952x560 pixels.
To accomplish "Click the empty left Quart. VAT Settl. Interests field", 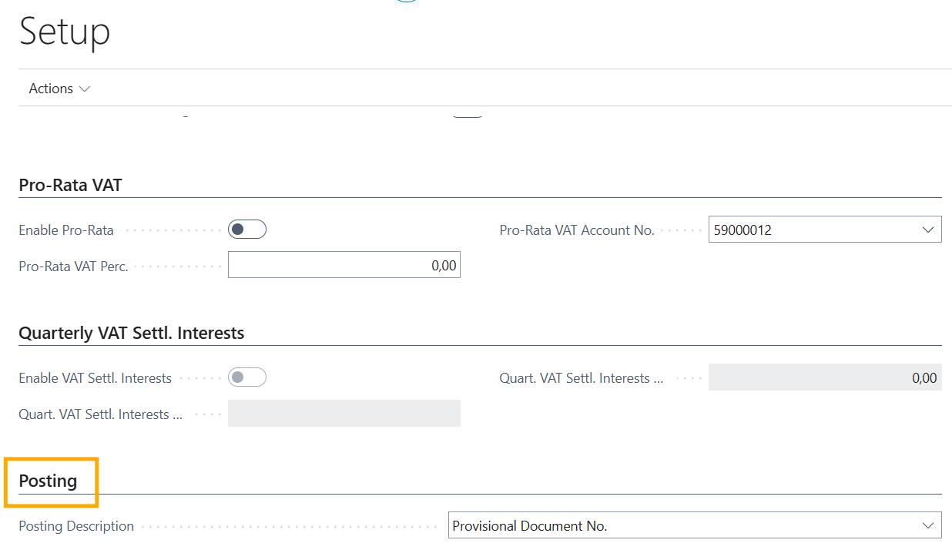I will click(x=344, y=414).
